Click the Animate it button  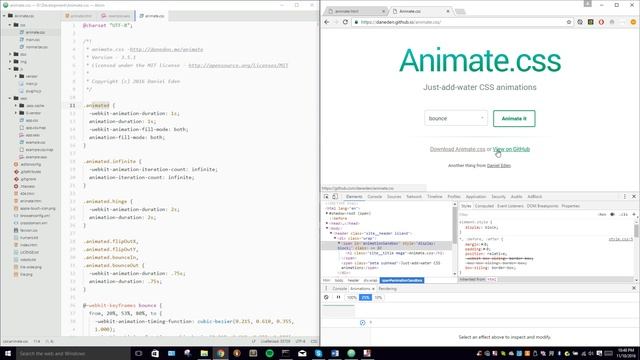coord(514,118)
